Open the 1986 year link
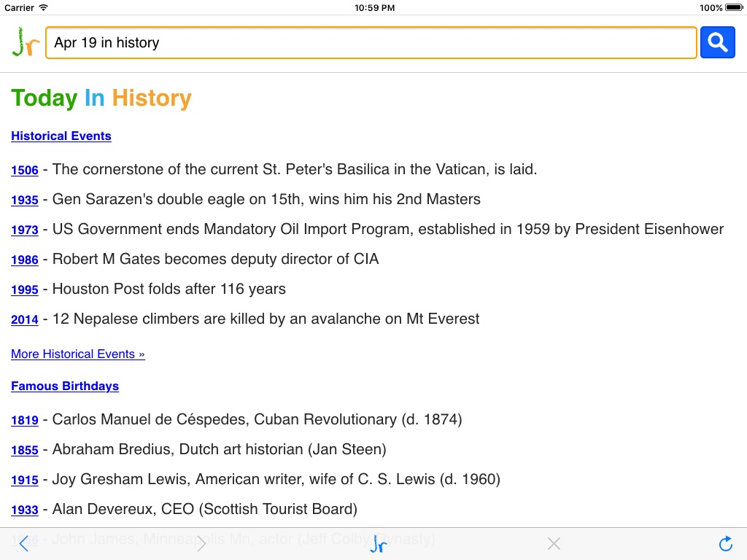The height and width of the screenshot is (560, 747). [25, 260]
